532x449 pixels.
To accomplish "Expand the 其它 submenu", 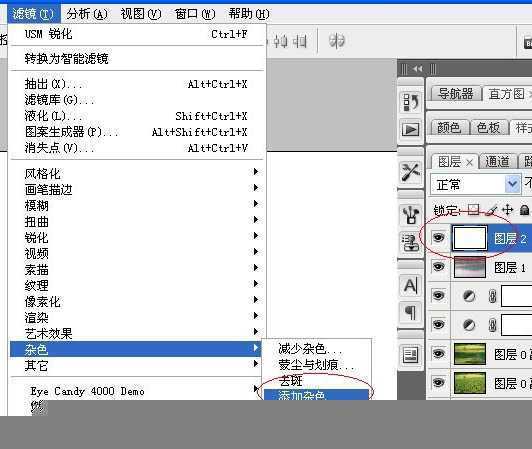I will click(136, 366).
